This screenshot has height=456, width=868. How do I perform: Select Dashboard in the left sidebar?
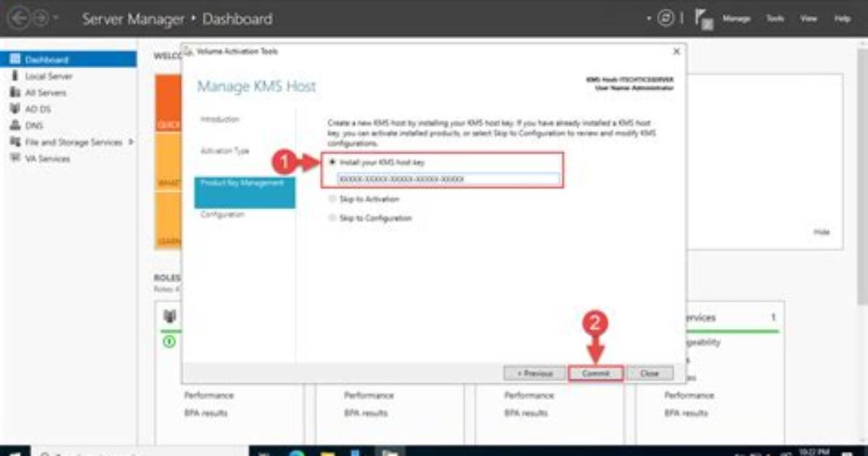68,60
